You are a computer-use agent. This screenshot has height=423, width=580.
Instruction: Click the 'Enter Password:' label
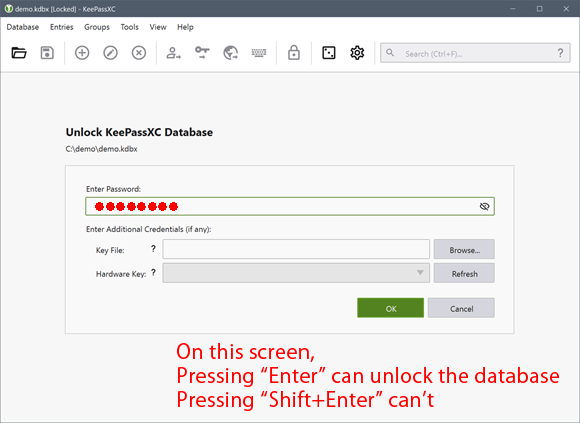point(113,189)
